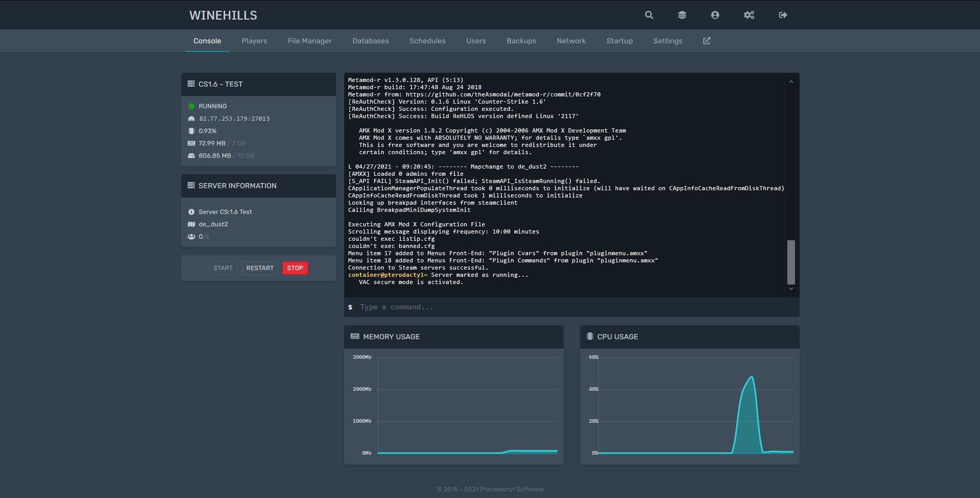
Task: Switch to the Network tab
Action: tap(571, 41)
